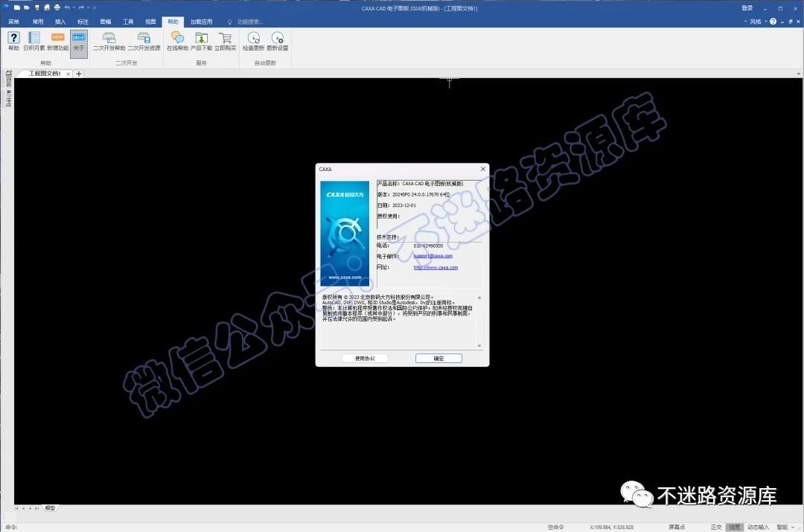Image resolution: width=804 pixels, height=532 pixels.
Task: Click the 使用协议 button in dialog
Action: (365, 358)
